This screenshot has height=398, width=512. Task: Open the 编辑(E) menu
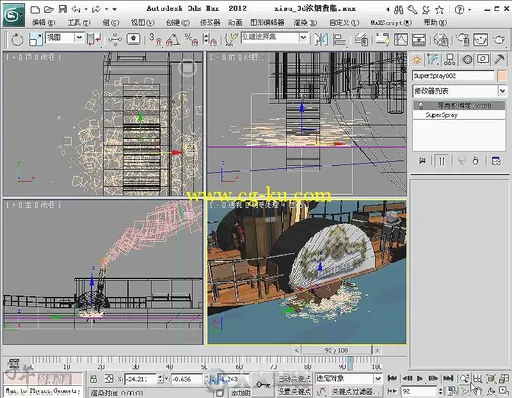click(x=43, y=23)
